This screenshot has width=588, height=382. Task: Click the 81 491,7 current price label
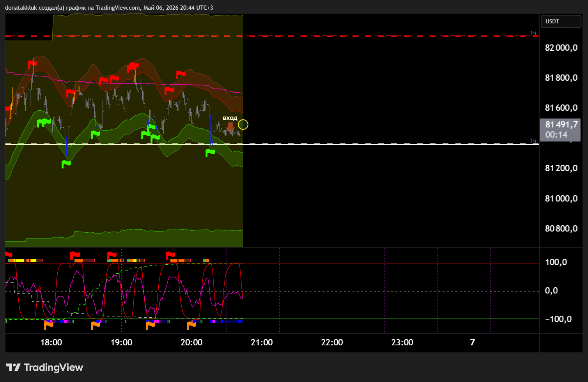tap(561, 125)
